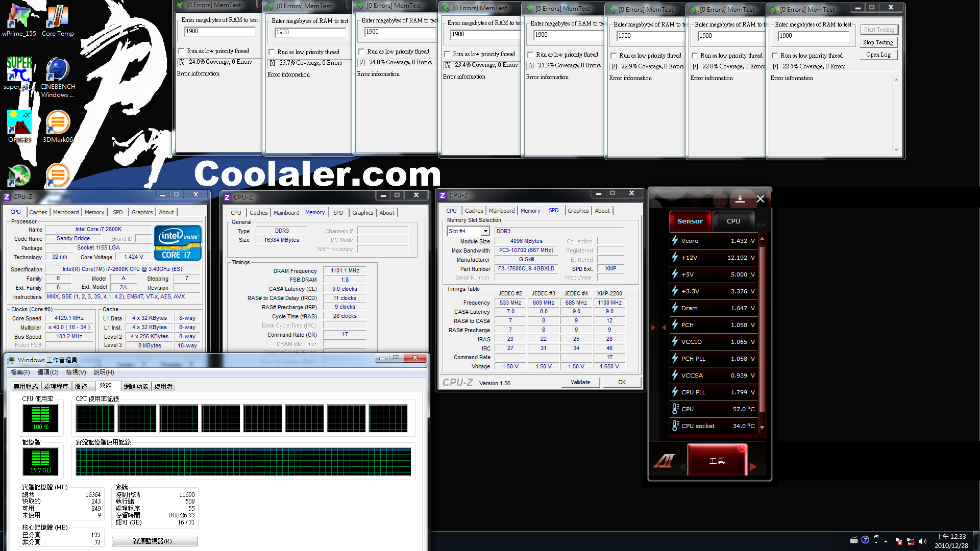980x551 pixels.
Task: Click the disconnected network tray icon
Action: click(x=911, y=541)
